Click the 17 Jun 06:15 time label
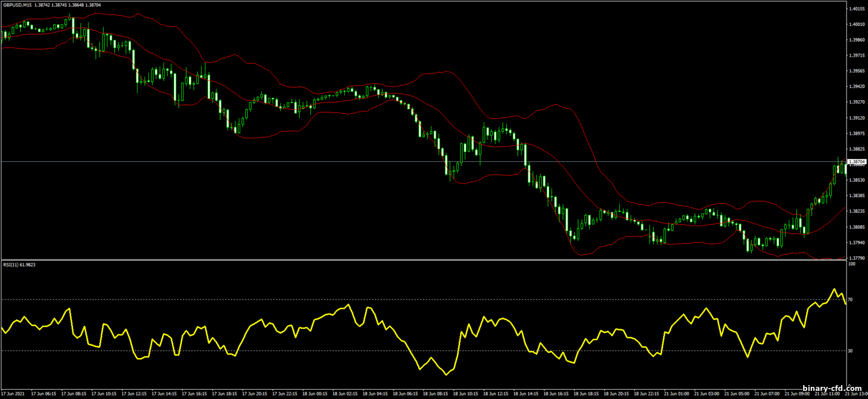The height and width of the screenshot is (399, 868). click(x=42, y=394)
